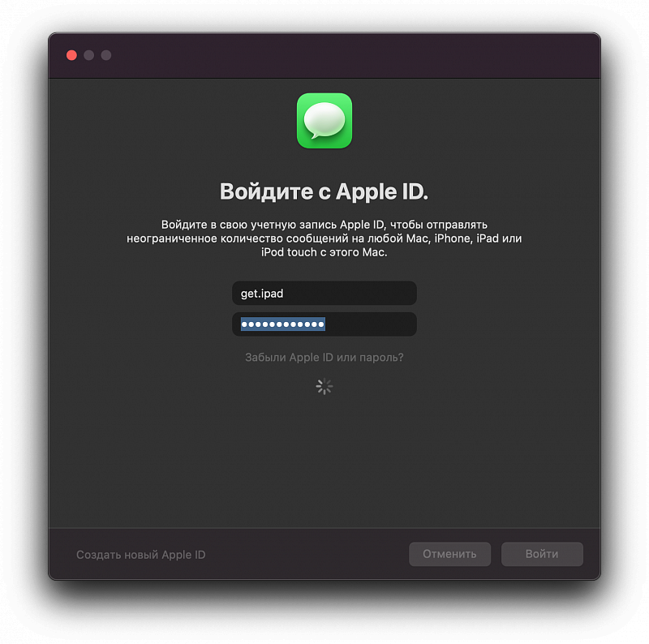This screenshot has height=644, width=649.
Task: Click the greyed-out zoom window button
Action: (106, 55)
